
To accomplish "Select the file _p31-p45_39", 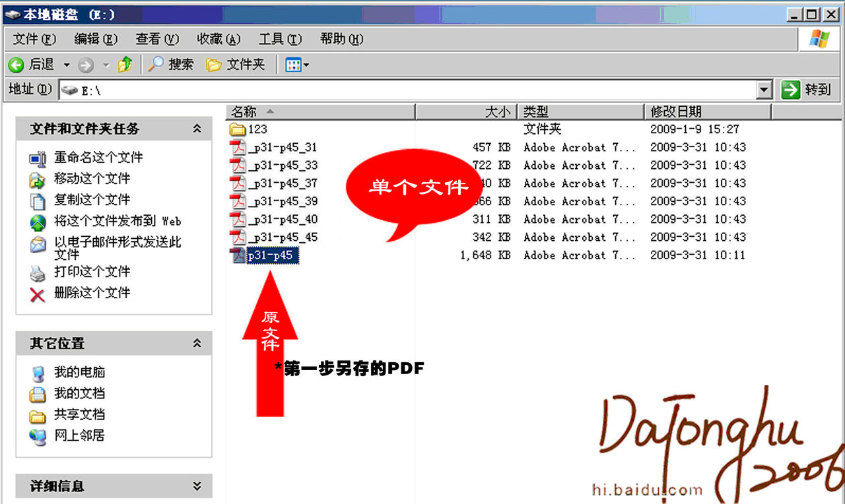I will pyautogui.click(x=283, y=201).
